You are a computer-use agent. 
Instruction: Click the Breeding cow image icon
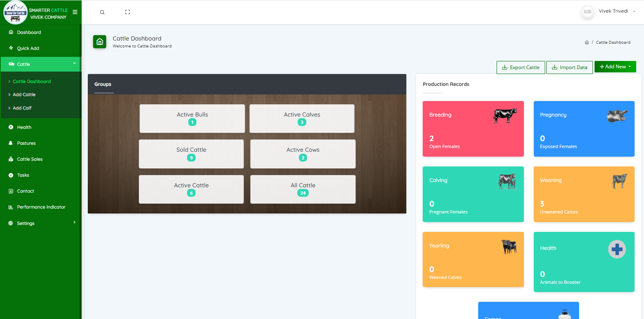click(505, 116)
